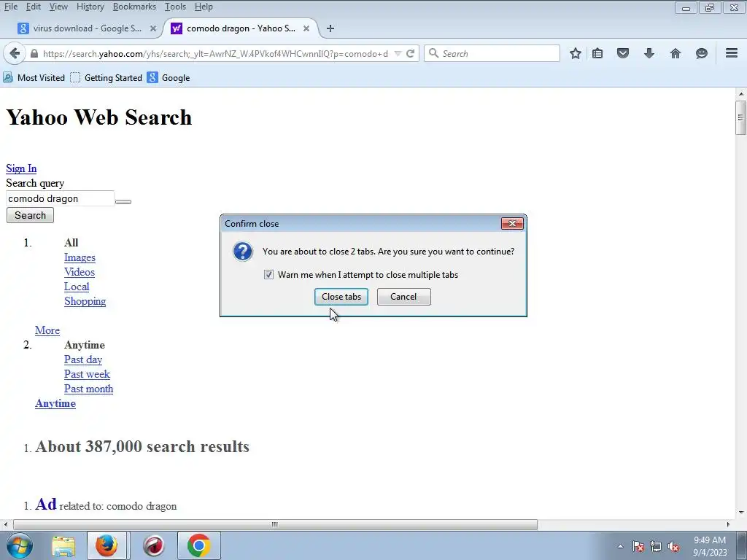Go to home page icon
This screenshot has width=747, height=560.
pos(676,53)
